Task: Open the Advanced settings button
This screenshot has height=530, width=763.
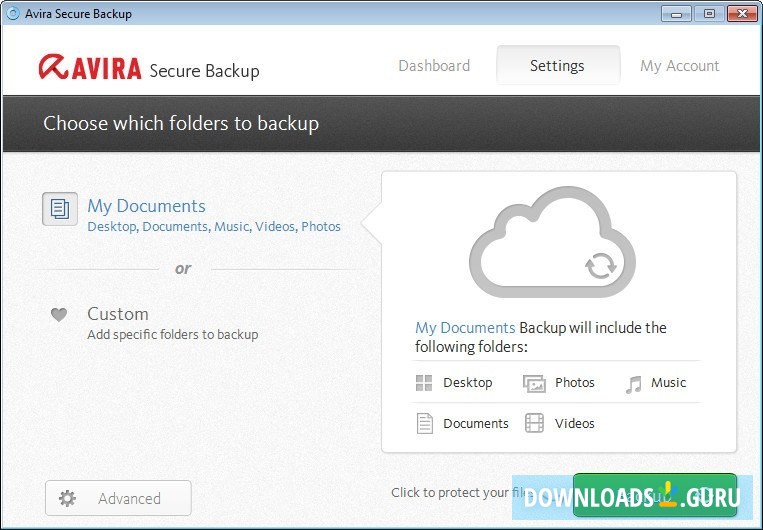Action: pyautogui.click(x=118, y=498)
